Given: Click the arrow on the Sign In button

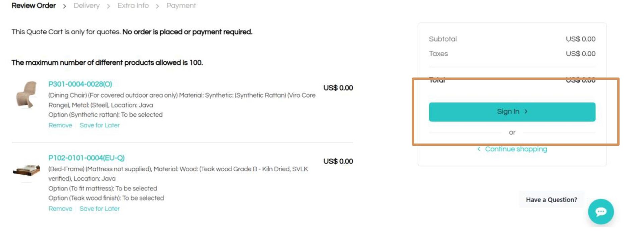Looking at the screenshot, I should pos(526,112).
